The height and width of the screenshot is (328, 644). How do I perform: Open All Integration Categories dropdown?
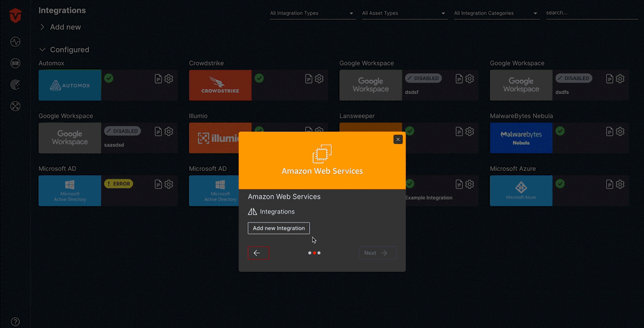[x=496, y=13]
